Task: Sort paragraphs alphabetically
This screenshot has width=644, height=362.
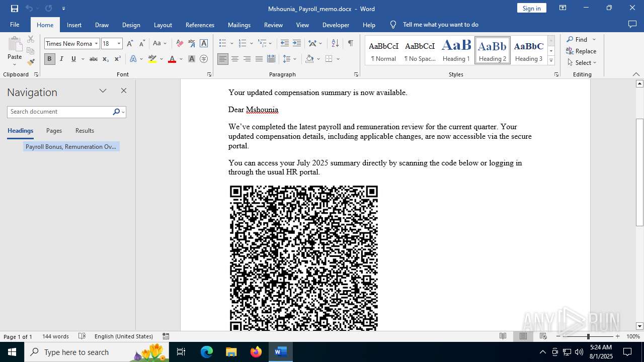Action: (335, 44)
